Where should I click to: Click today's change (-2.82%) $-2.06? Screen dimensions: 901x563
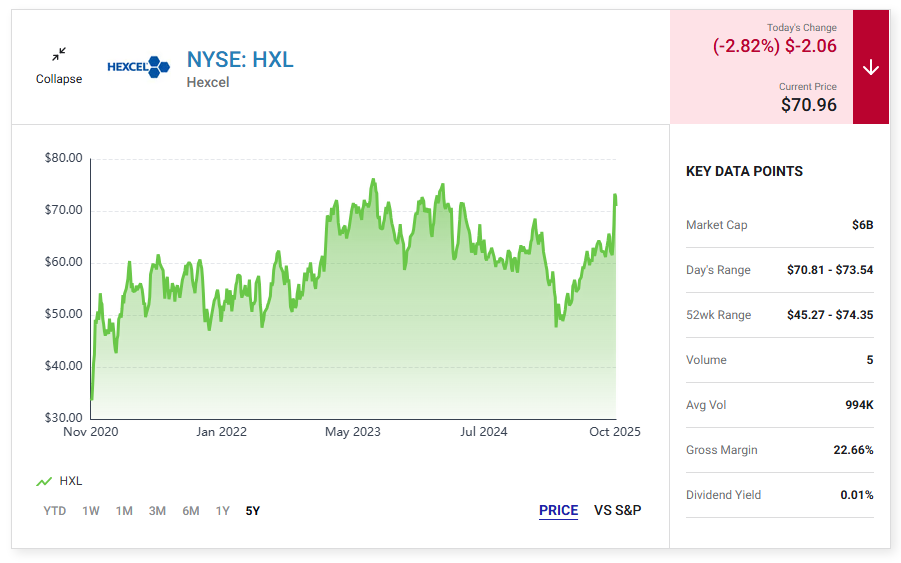pyautogui.click(x=775, y=46)
